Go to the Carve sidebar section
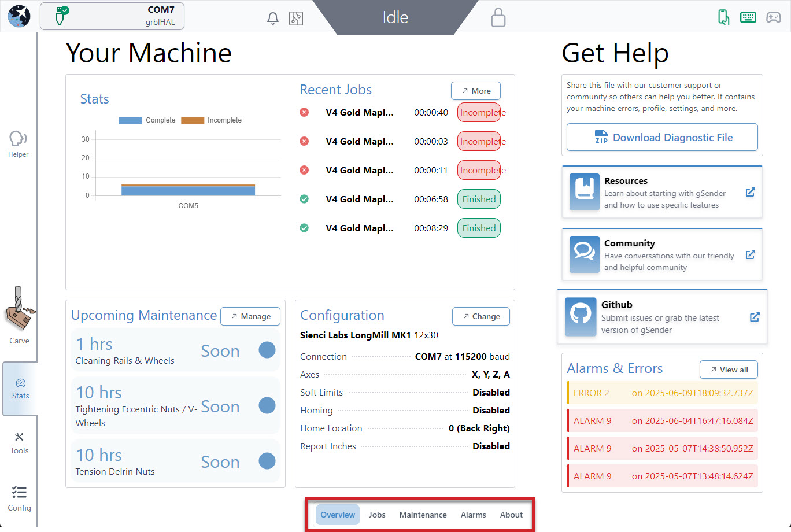 tap(19, 316)
